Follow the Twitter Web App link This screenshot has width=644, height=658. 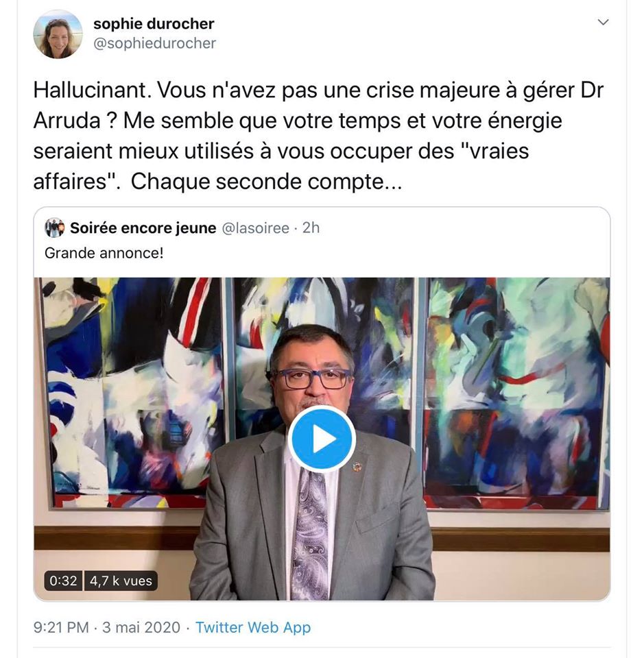253,627
